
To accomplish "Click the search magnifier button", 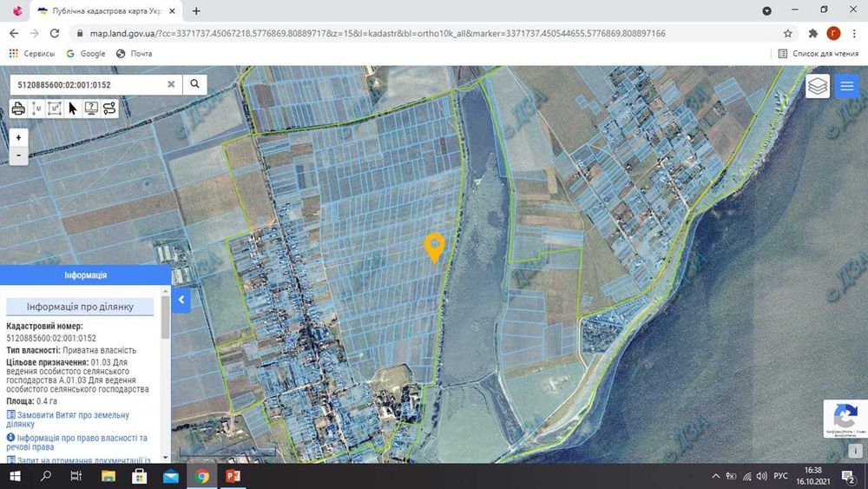I will [x=194, y=84].
